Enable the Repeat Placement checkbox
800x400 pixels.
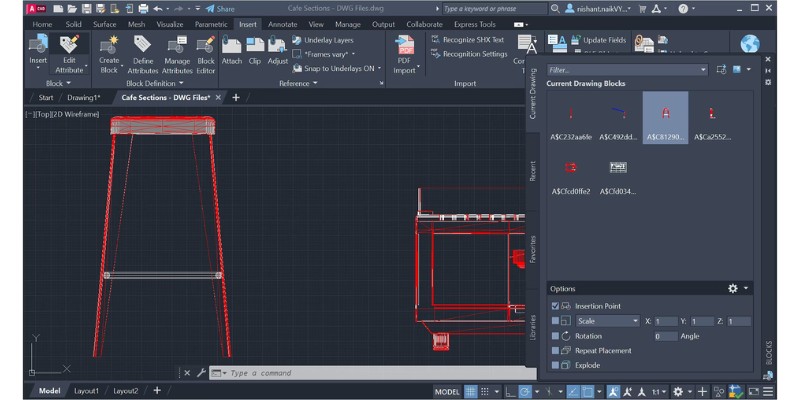click(x=555, y=351)
